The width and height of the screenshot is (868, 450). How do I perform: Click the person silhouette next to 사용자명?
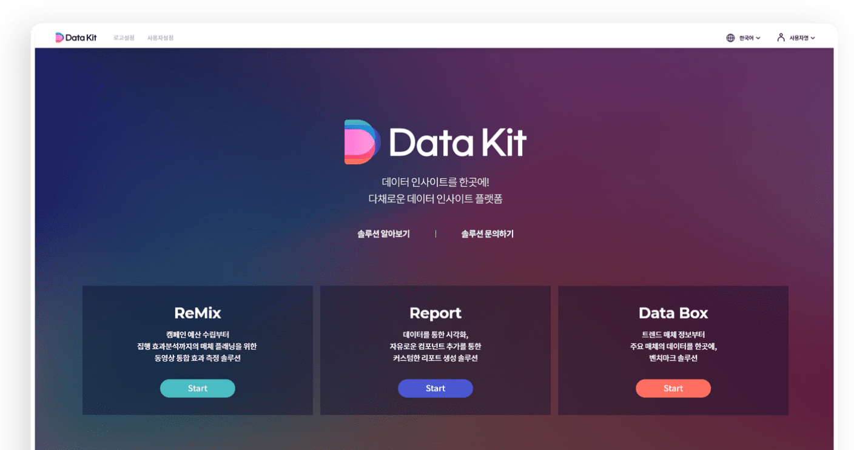click(x=780, y=37)
